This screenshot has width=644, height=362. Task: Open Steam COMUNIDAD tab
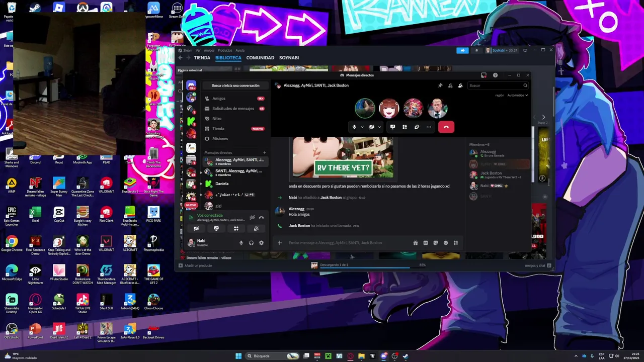pyautogui.click(x=260, y=58)
